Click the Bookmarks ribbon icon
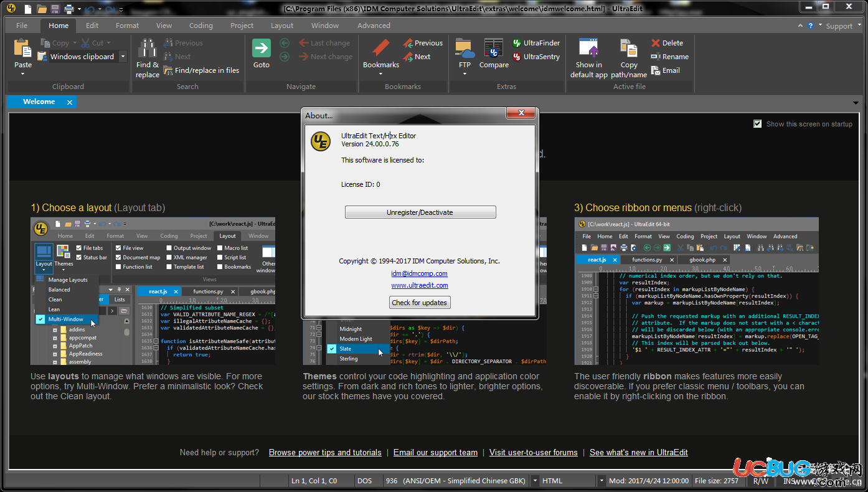This screenshot has height=492, width=868. coord(381,48)
